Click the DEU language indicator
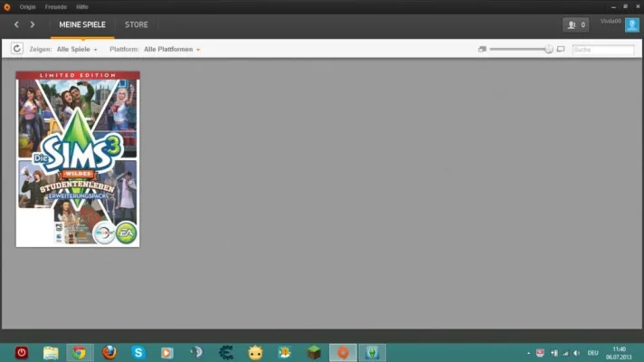The width and height of the screenshot is (644, 362). [x=592, y=353]
